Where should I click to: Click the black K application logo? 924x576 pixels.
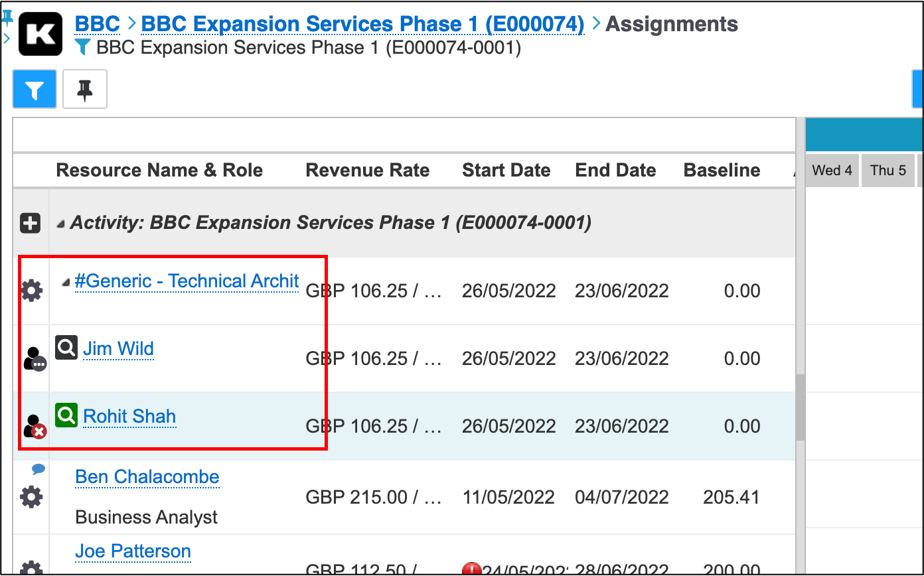pyautogui.click(x=40, y=34)
